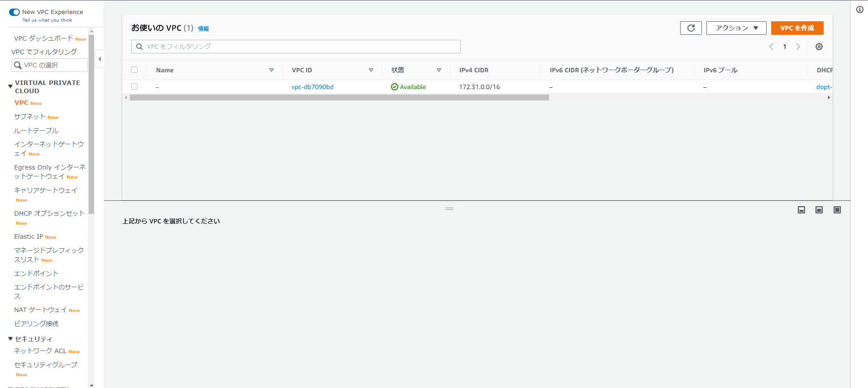
Task: Check the vpc-db7090bd row checkbox
Action: coord(134,86)
